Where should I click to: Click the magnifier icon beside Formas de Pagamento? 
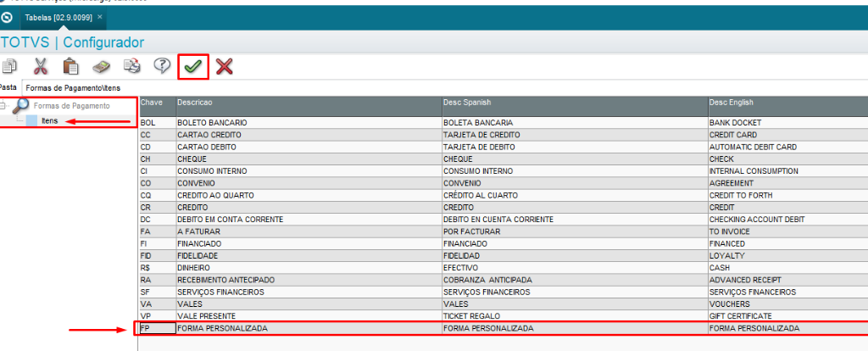point(20,106)
